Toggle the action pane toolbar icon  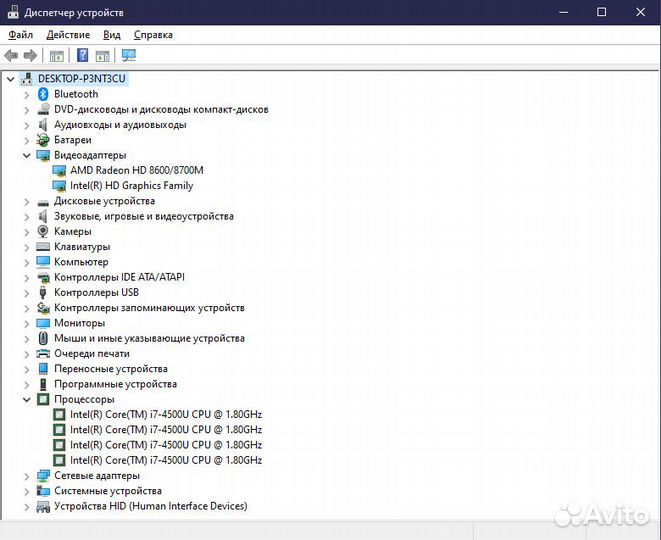point(102,56)
